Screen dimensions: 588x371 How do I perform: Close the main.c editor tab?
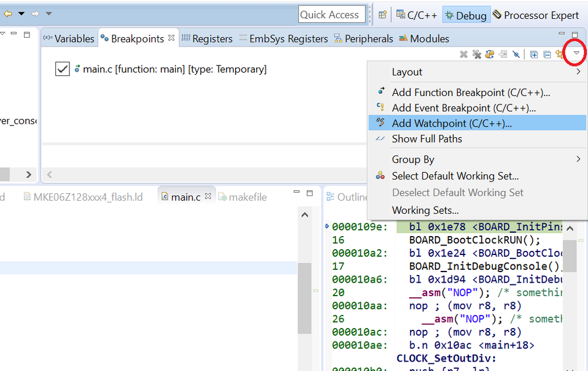208,196
